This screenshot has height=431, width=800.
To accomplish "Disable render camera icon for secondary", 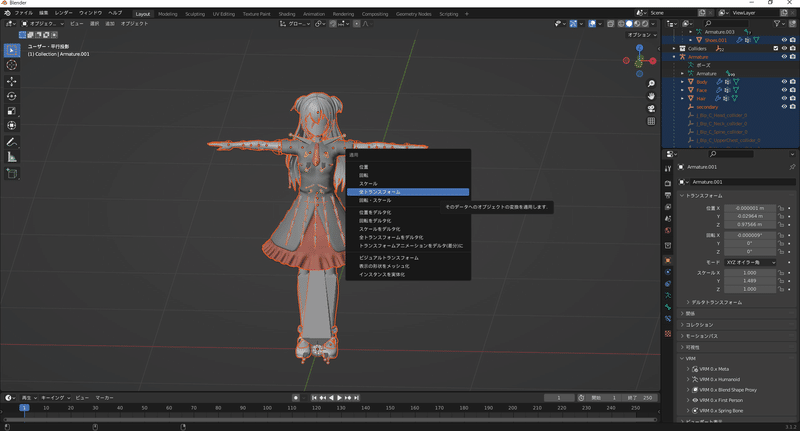I will pyautogui.click(x=792, y=107).
